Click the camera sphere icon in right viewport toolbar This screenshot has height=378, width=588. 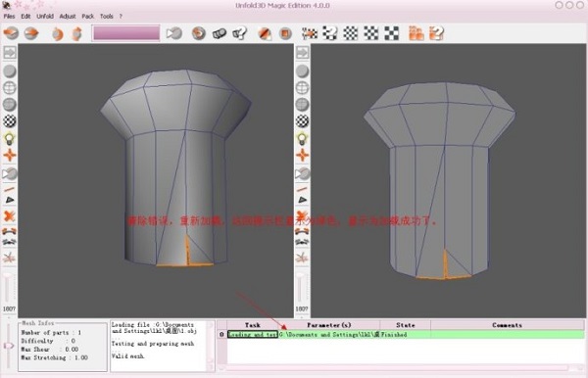(302, 174)
